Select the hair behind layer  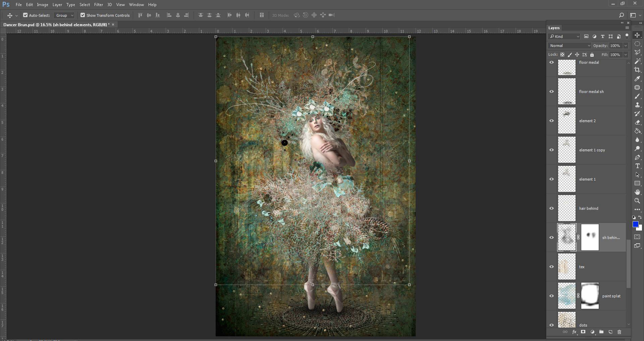tap(600, 208)
